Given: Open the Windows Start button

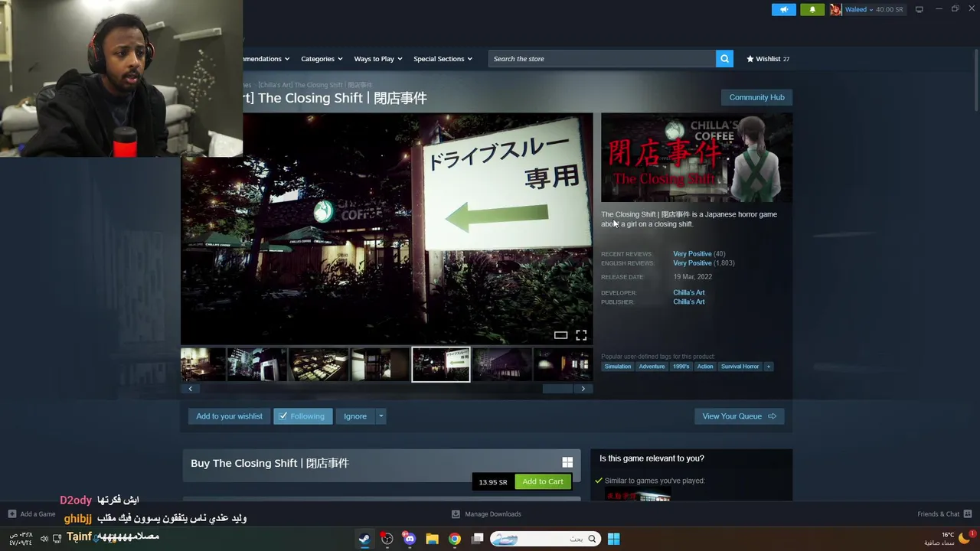Looking at the screenshot, I should 613,539.
